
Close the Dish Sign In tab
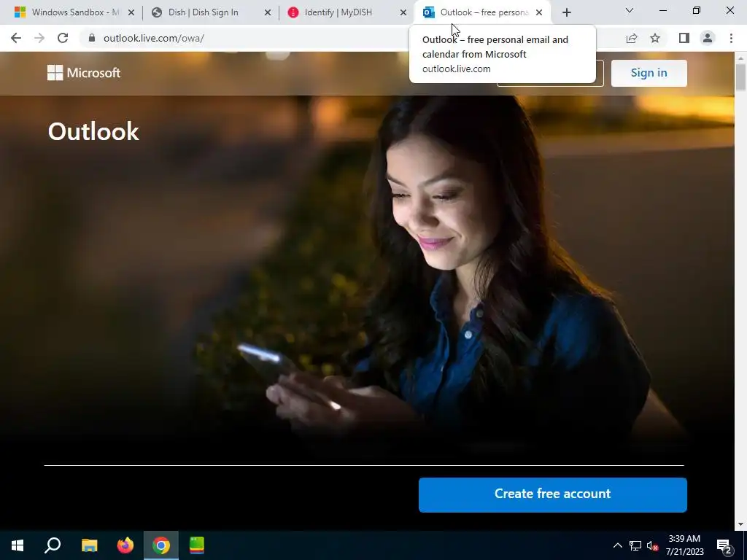coord(268,12)
